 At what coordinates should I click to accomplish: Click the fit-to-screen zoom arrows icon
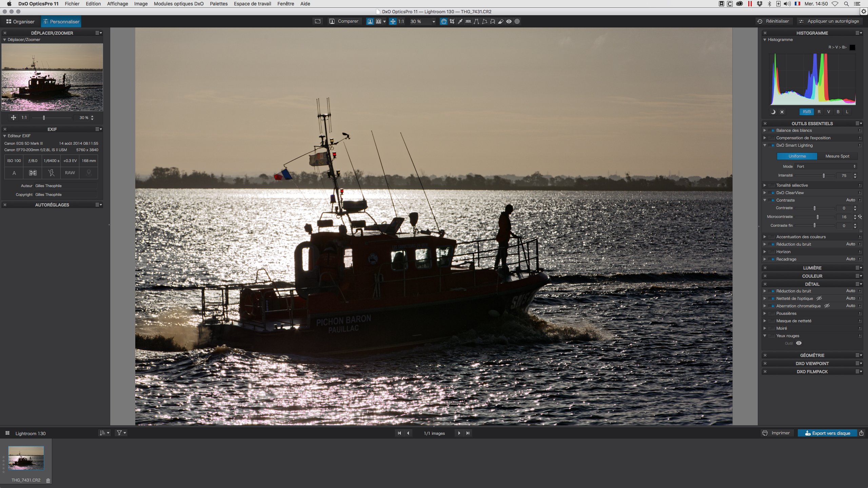[x=393, y=21]
